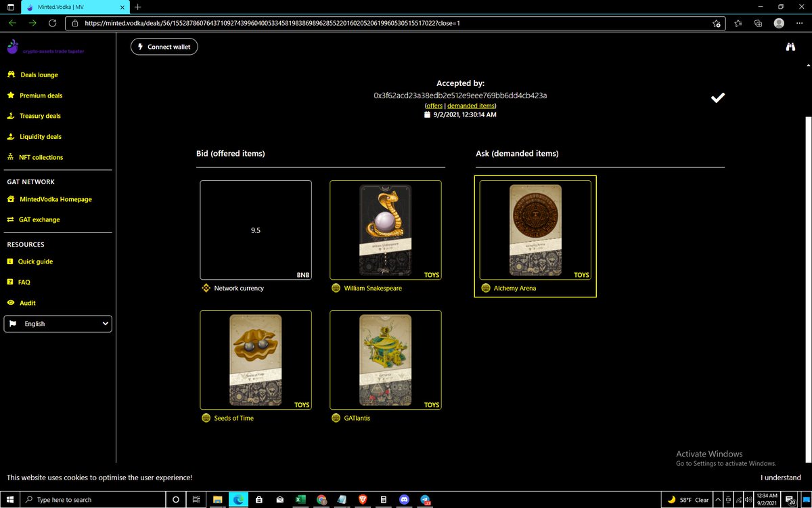Click I understand to accept cookies
Image resolution: width=812 pixels, height=508 pixels.
coord(780,478)
